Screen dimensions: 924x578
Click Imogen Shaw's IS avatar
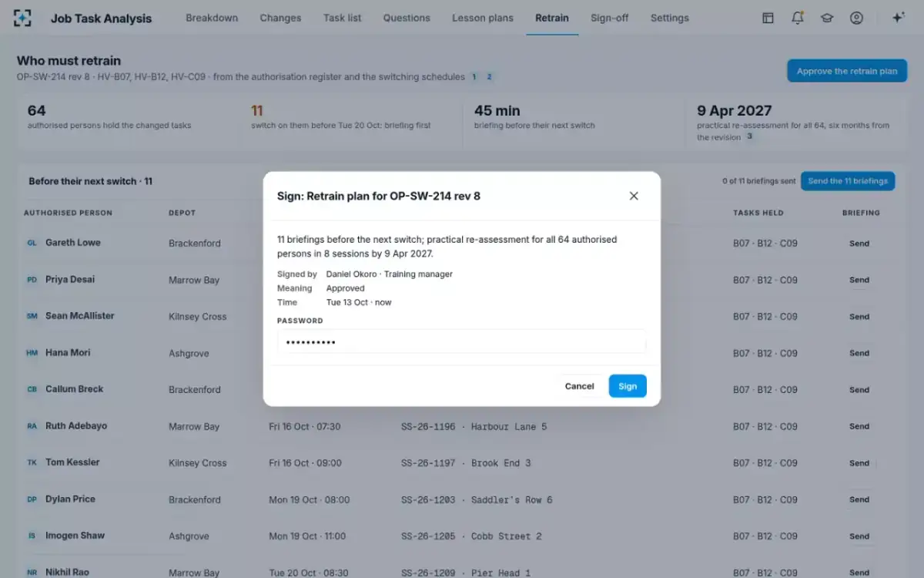[x=32, y=536]
